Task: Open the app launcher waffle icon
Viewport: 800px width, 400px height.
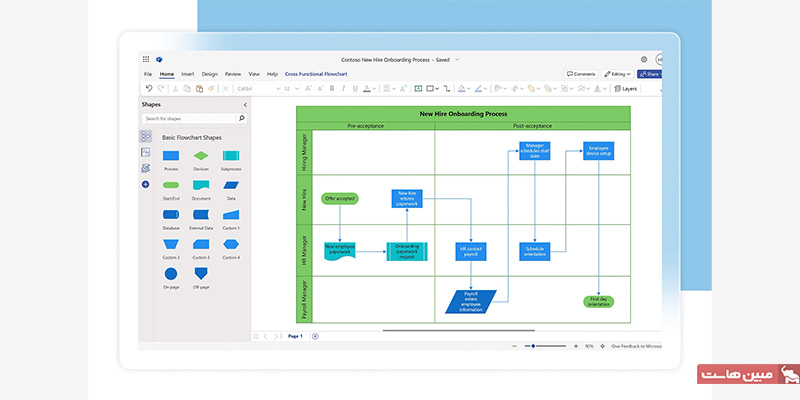Action: pyautogui.click(x=146, y=60)
